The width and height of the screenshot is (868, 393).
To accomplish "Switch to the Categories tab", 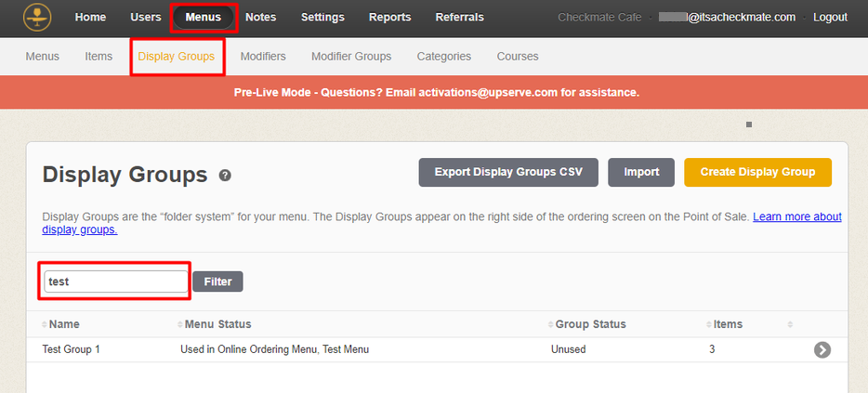I will 443,57.
